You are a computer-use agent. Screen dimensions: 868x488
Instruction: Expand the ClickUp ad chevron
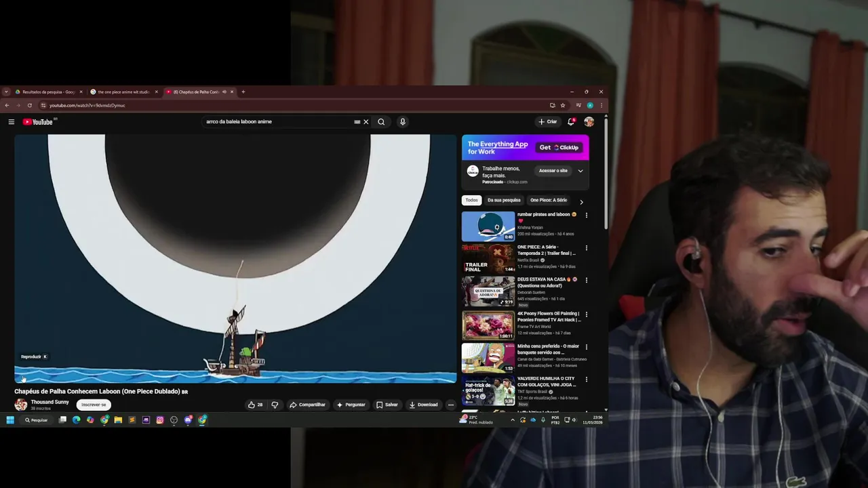tap(580, 171)
